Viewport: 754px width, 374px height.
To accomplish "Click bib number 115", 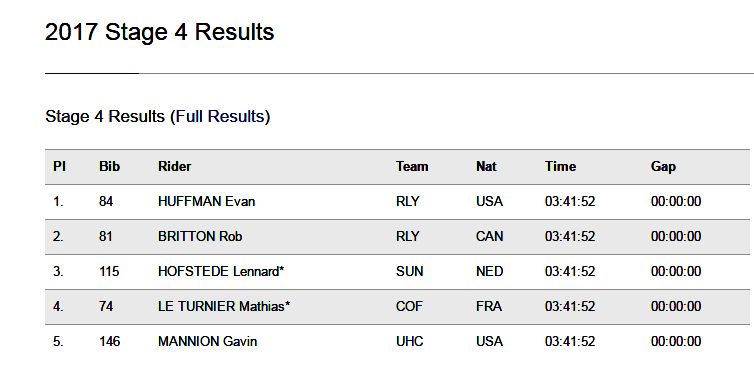I will (x=109, y=272).
